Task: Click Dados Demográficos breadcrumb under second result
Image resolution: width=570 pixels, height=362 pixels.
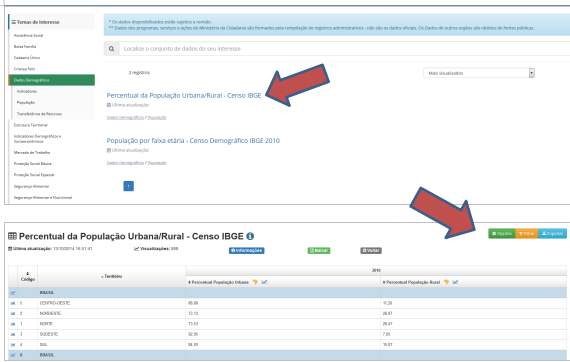Action: [125, 163]
